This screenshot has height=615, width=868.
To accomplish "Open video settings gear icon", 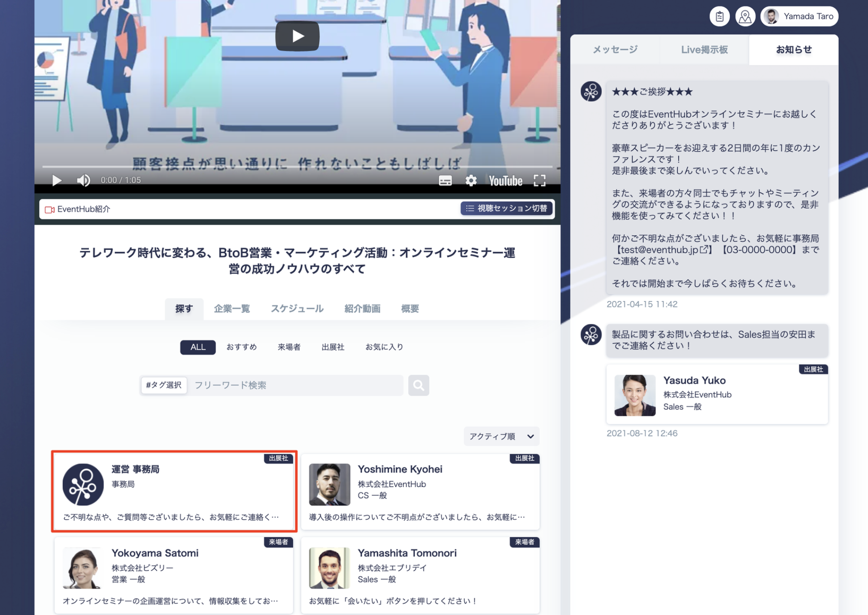I will coord(471,181).
